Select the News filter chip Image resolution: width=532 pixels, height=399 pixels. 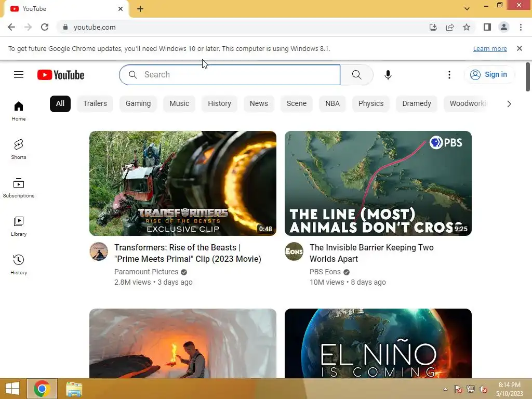[259, 103]
